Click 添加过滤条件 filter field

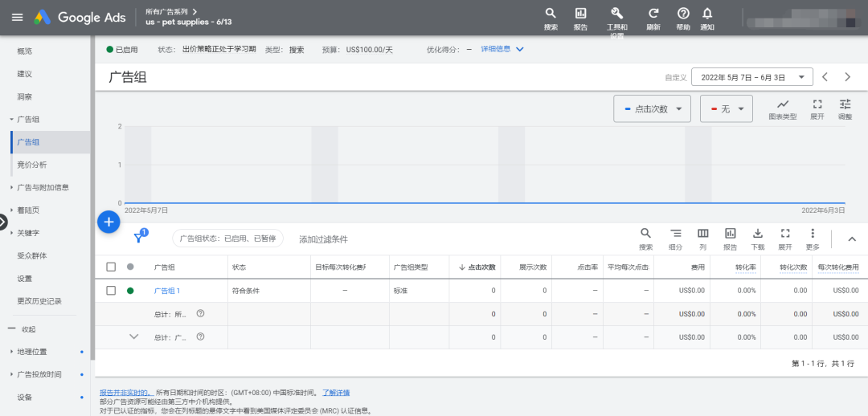(x=323, y=239)
